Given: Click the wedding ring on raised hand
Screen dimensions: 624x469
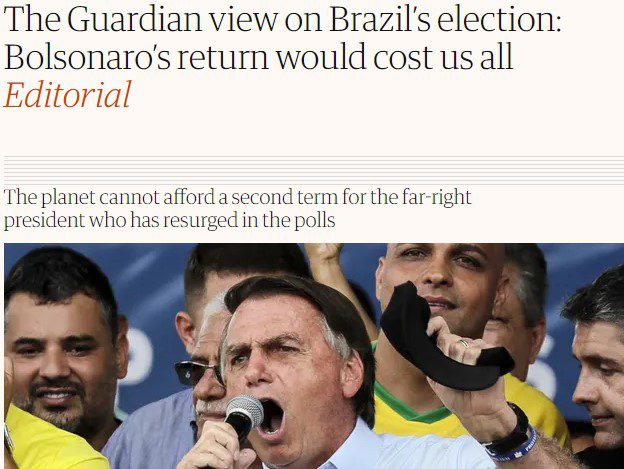Looking at the screenshot, I should tap(464, 343).
